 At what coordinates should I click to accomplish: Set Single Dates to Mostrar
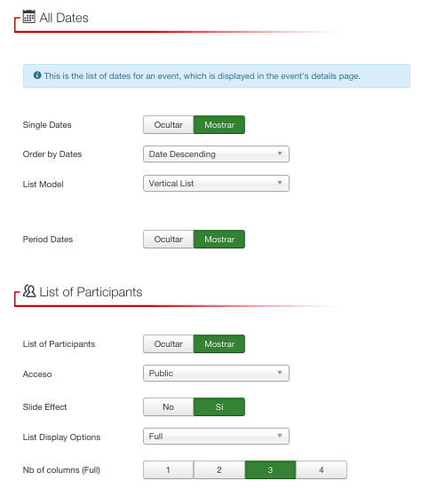coord(219,125)
